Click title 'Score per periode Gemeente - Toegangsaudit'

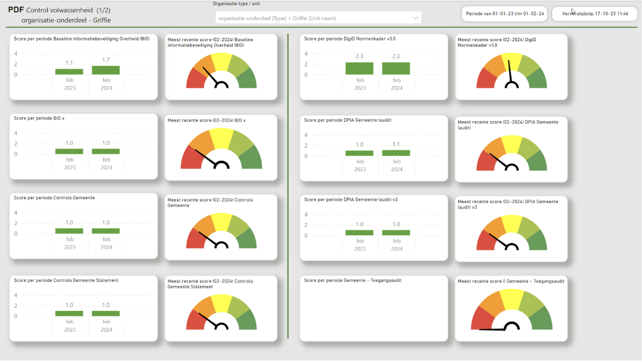[353, 280]
